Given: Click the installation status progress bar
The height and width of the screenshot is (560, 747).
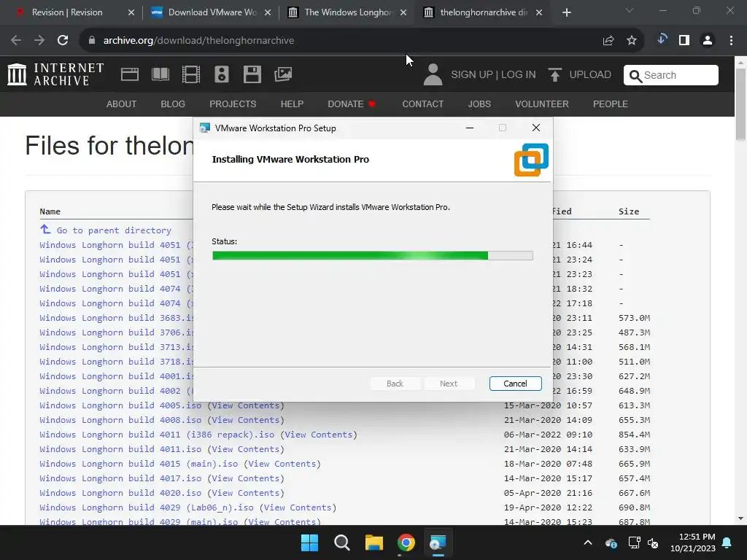Looking at the screenshot, I should tap(373, 256).
